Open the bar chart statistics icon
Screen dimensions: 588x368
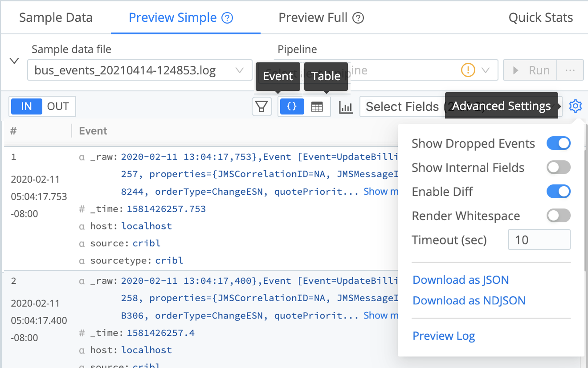coord(346,107)
